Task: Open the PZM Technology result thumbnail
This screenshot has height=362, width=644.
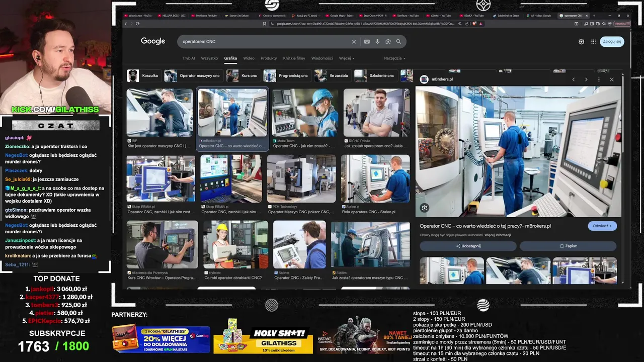Action: click(301, 178)
